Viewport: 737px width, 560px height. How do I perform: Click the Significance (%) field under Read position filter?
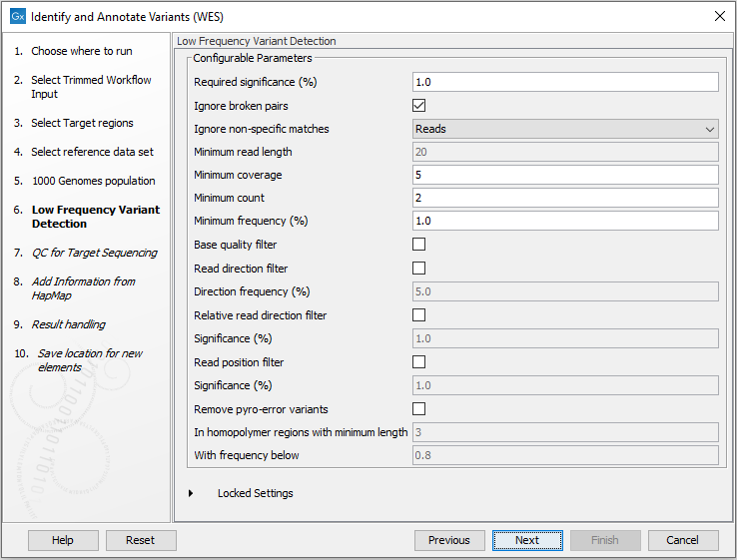point(565,385)
